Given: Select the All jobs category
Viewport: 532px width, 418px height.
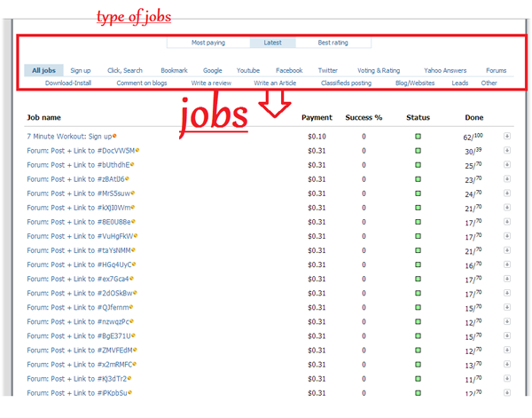Looking at the screenshot, I should tap(43, 70).
